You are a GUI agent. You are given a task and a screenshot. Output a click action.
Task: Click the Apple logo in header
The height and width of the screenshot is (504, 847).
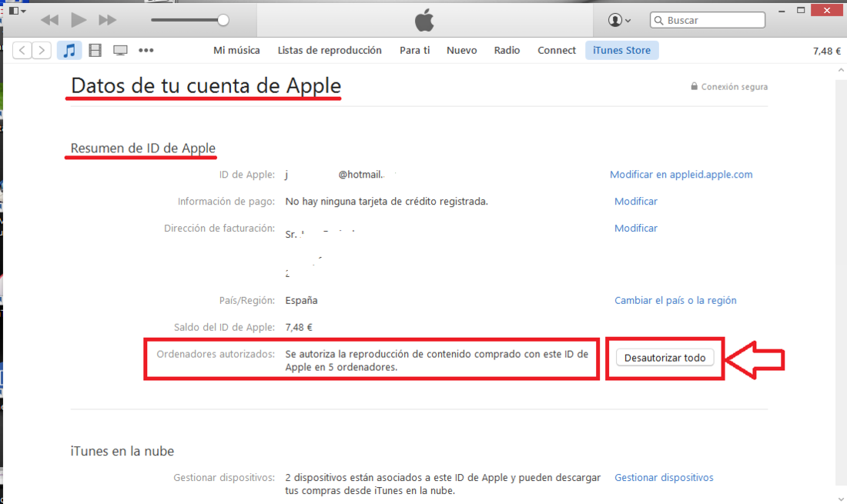point(424,20)
